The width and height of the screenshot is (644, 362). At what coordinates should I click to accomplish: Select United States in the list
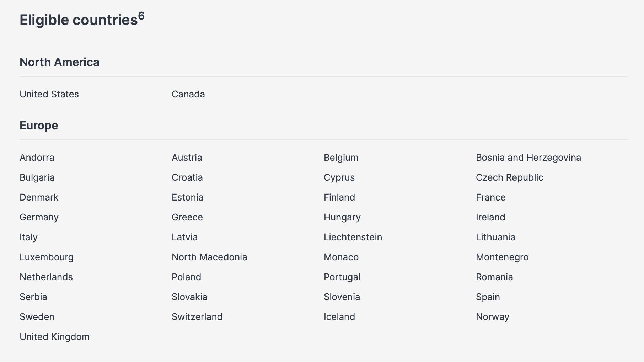49,94
